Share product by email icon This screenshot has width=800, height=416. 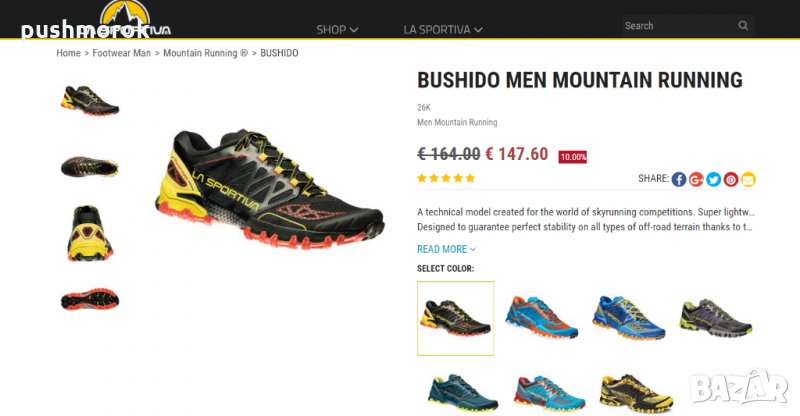(748, 179)
